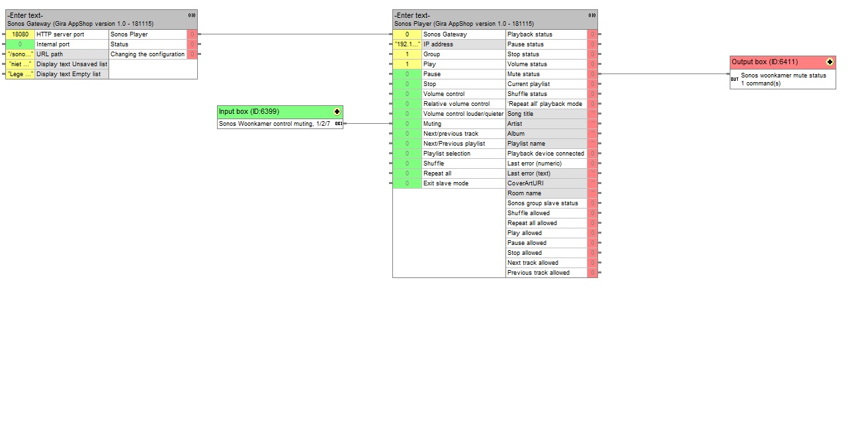Select the Group input value cell
Image resolution: width=868 pixels, height=429 pixels.
click(x=408, y=54)
